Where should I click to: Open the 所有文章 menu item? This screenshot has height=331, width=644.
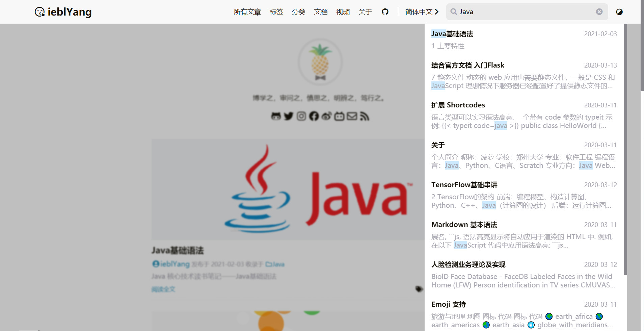[x=247, y=12]
